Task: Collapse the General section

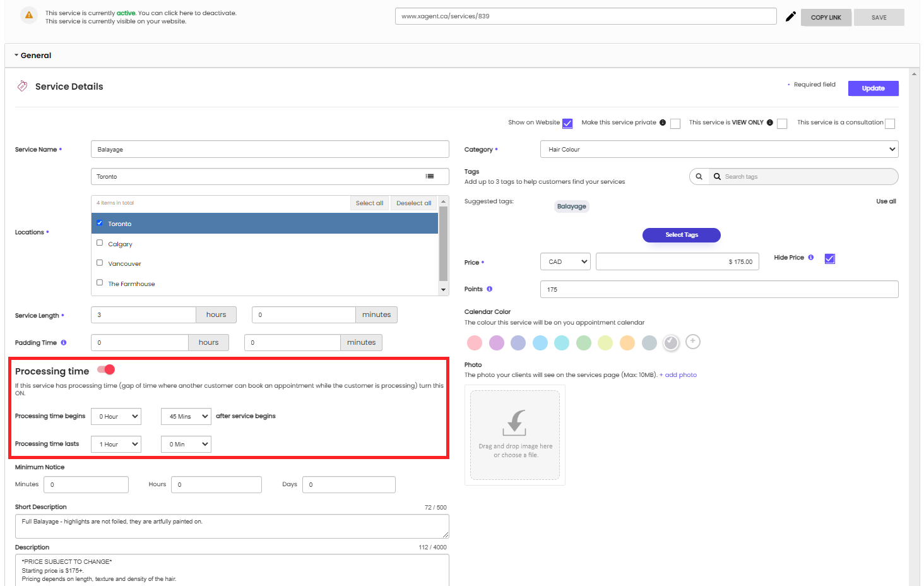Action: [x=33, y=56]
